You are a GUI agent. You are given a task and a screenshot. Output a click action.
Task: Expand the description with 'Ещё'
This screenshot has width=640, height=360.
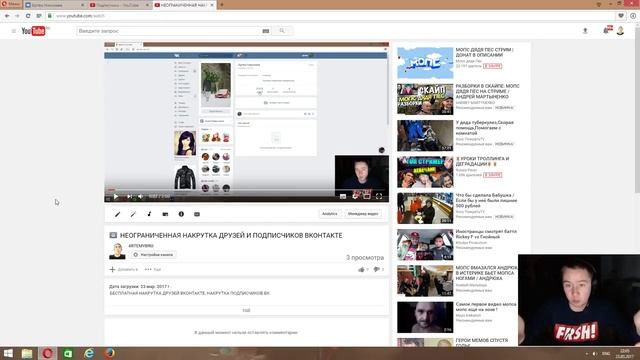coord(246,310)
